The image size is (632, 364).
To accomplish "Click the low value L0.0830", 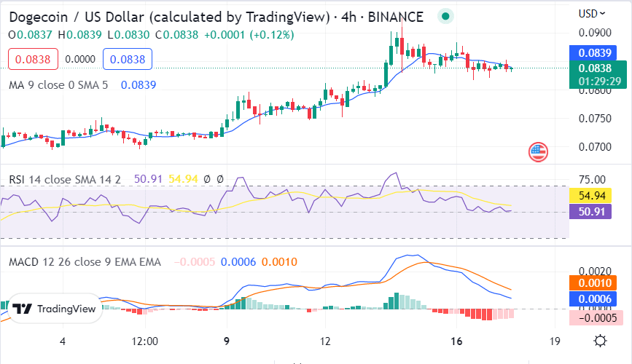I will pos(128,35).
